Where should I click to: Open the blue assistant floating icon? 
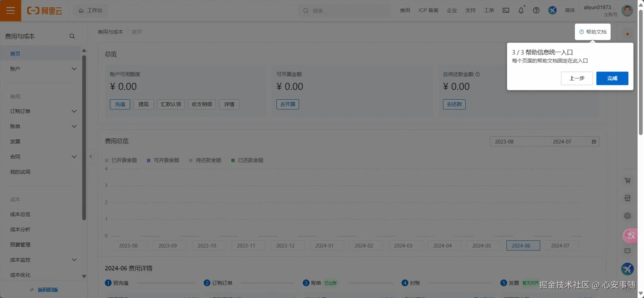[x=627, y=269]
